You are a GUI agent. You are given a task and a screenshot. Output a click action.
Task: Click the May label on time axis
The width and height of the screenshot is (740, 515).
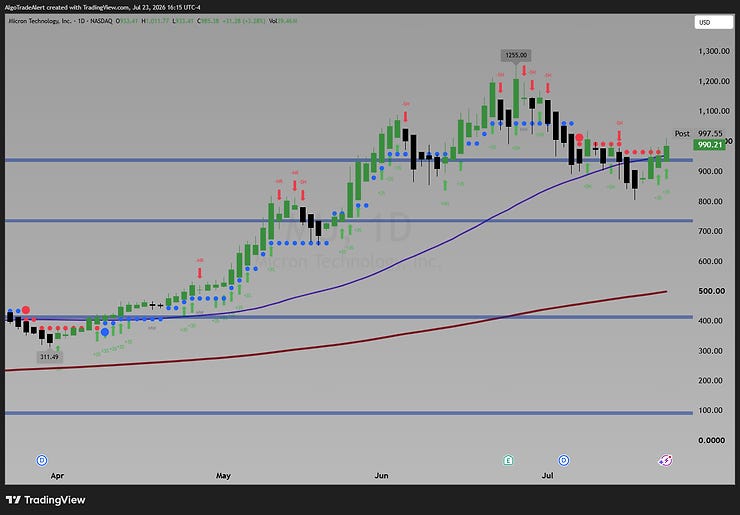tap(223, 476)
